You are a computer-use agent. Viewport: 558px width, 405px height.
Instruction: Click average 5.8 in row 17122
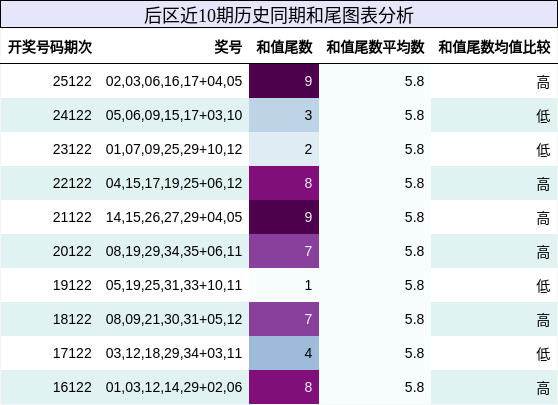click(414, 353)
